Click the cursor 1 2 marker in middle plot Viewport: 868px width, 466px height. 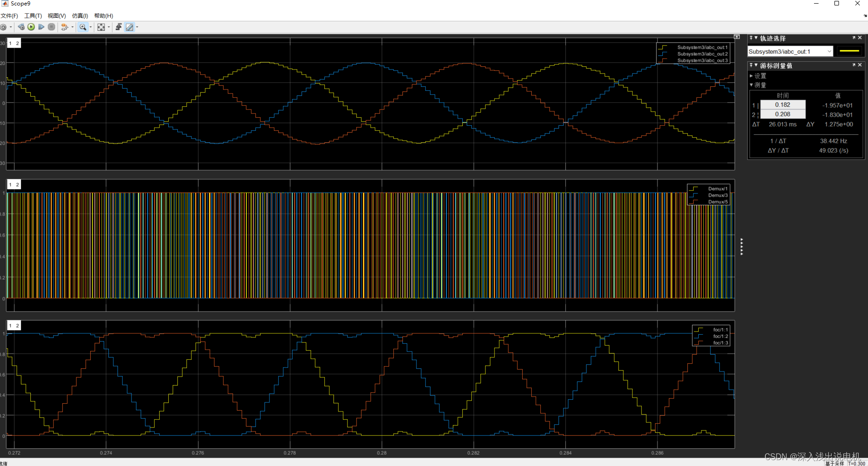(14, 185)
